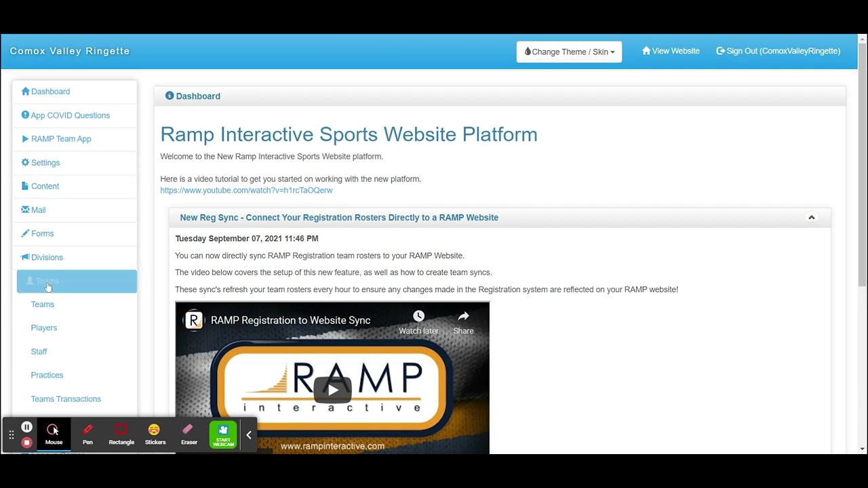Click the vertical scrollbar thumb
Screen dimensions: 868x488
click(863, 166)
